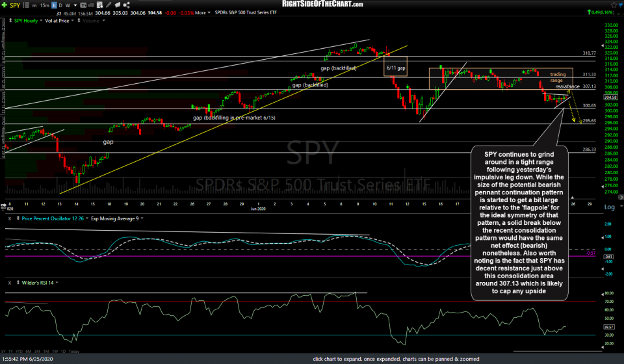
Task: Click the move arrows beside Volume
Action: click(x=79, y=20)
